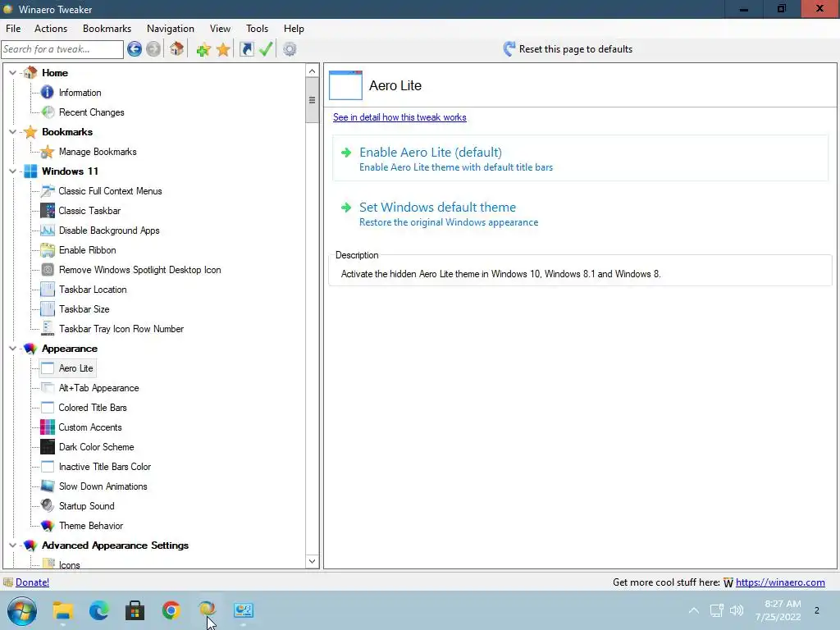Select the Information icon in tree
Screen dimensions: 840x630
[x=47, y=92]
